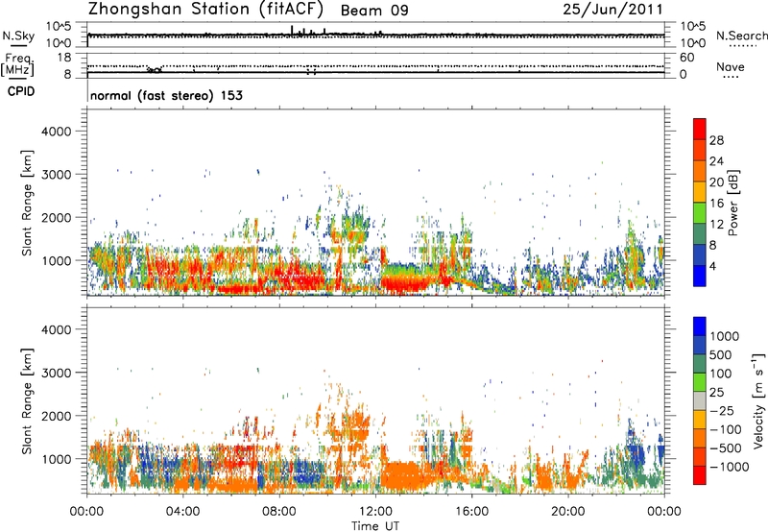The height and width of the screenshot is (532, 768).
Task: Select the Freq. [MHz] axis label
Action: 18,65
